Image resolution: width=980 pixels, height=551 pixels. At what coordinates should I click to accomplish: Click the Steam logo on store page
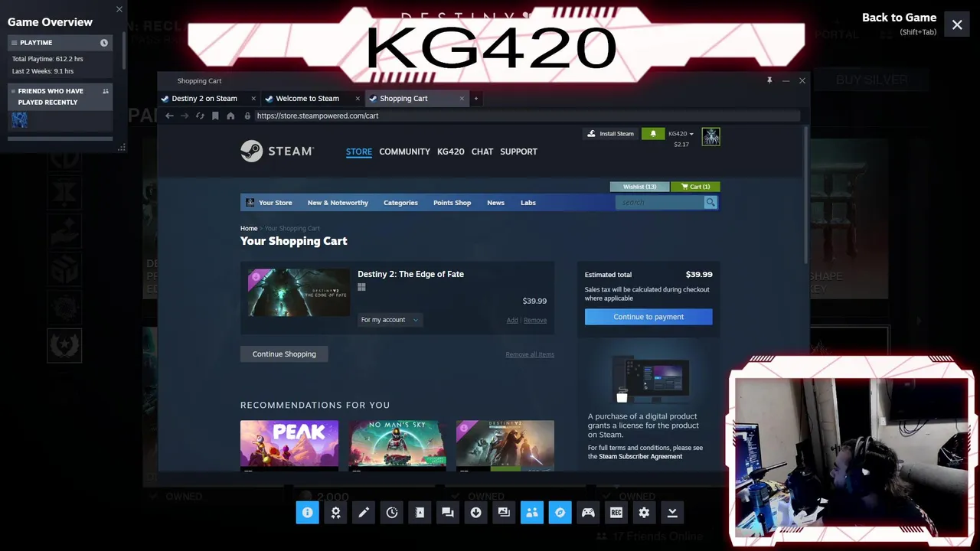click(x=277, y=151)
